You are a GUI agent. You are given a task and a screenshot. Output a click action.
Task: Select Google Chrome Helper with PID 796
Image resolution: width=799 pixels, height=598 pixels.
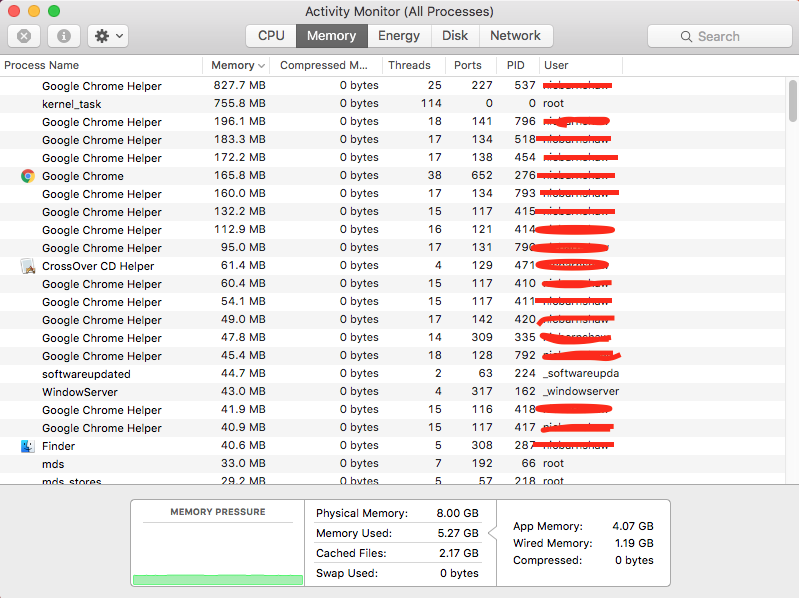point(392,122)
